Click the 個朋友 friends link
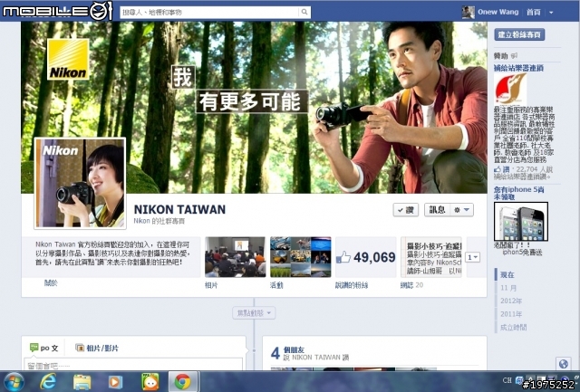This screenshot has height=392, width=580. tap(294, 349)
